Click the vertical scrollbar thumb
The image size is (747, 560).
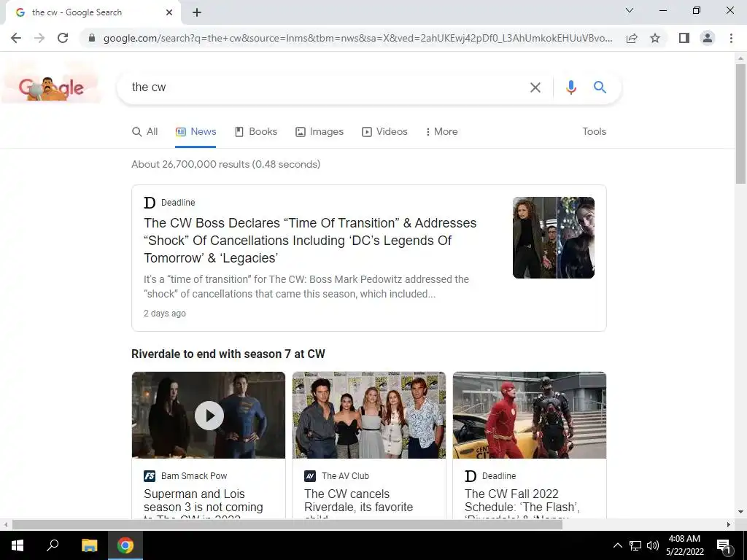(740, 123)
